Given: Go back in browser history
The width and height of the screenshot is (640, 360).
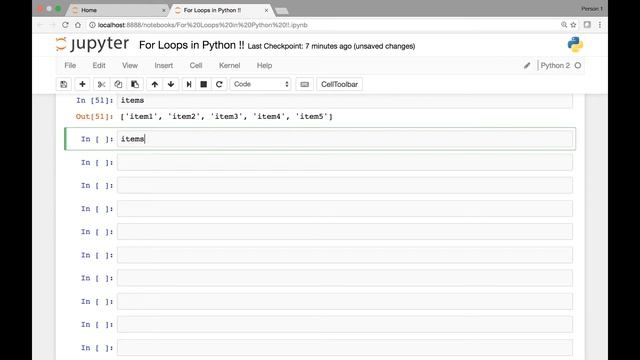Looking at the screenshot, I should pos(40,25).
